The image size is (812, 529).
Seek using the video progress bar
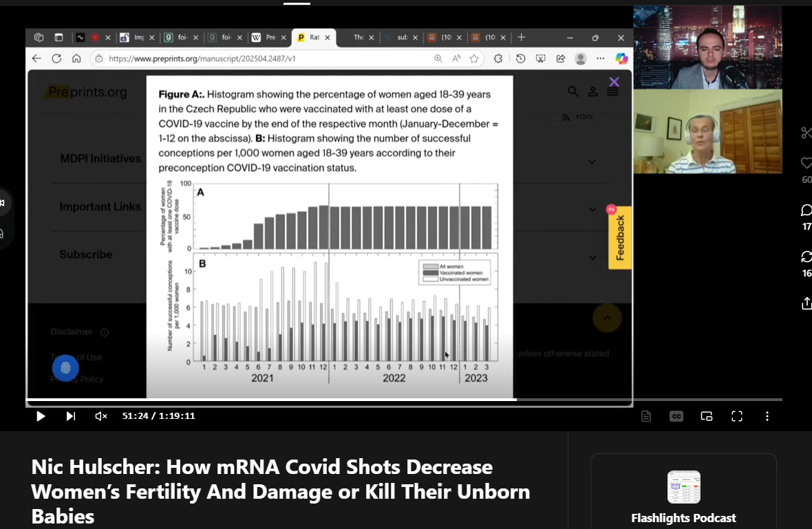[405, 400]
